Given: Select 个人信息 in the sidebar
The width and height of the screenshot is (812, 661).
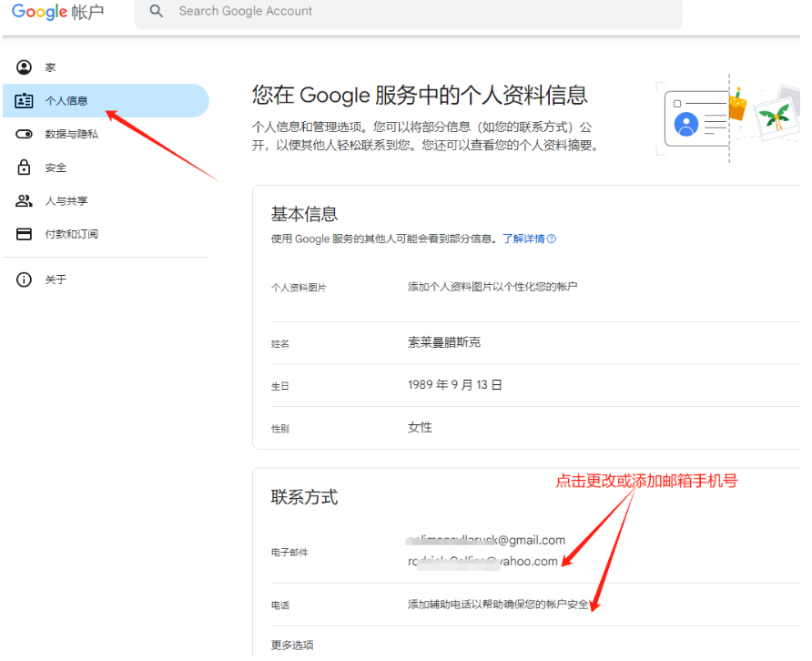Looking at the screenshot, I should point(107,100).
